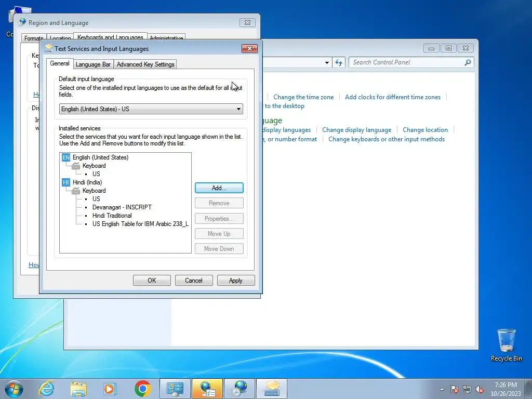Open Add clocks for different time zones

pos(393,97)
